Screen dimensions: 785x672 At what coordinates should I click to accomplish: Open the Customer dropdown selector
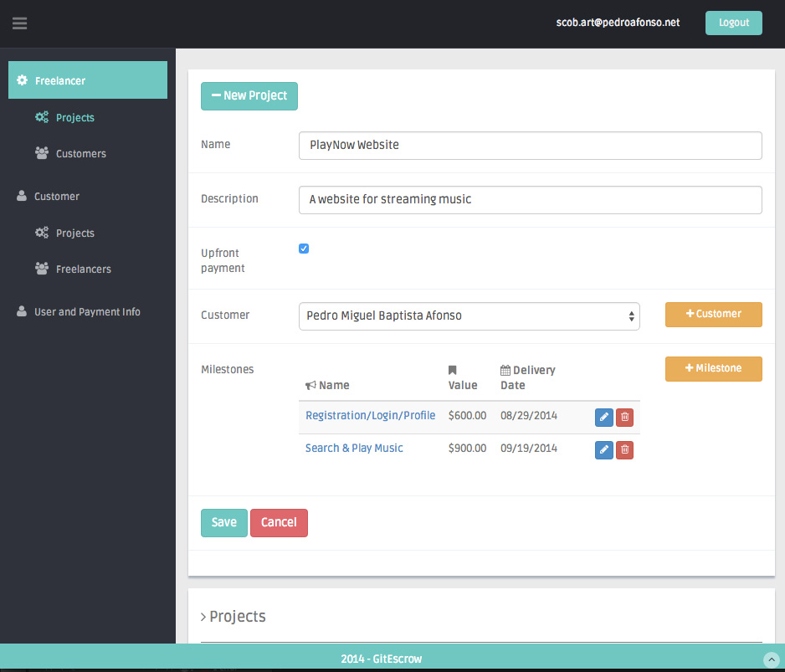(469, 315)
